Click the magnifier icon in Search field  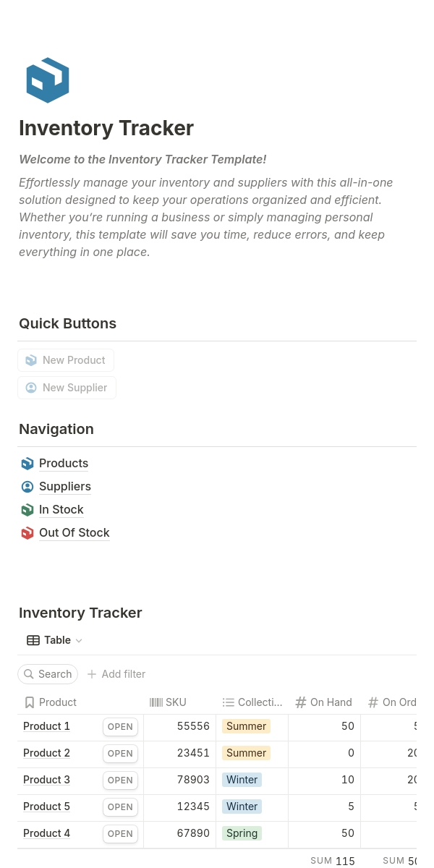pos(29,674)
